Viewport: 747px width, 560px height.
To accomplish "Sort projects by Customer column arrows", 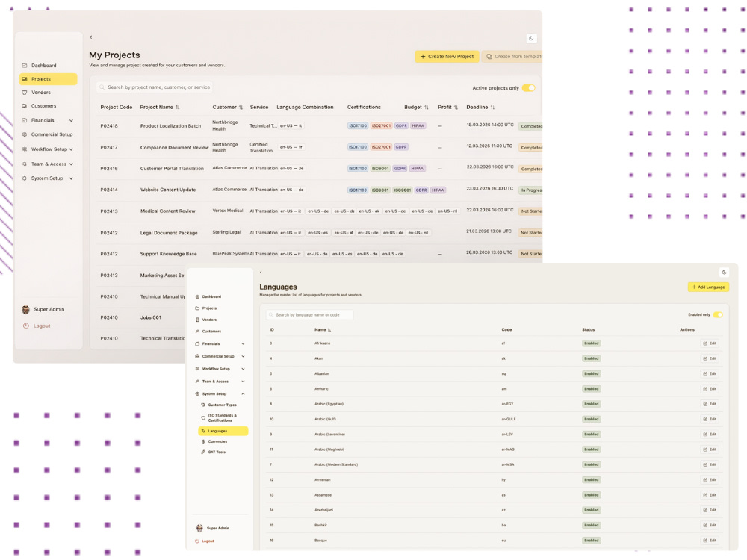I will tap(241, 107).
